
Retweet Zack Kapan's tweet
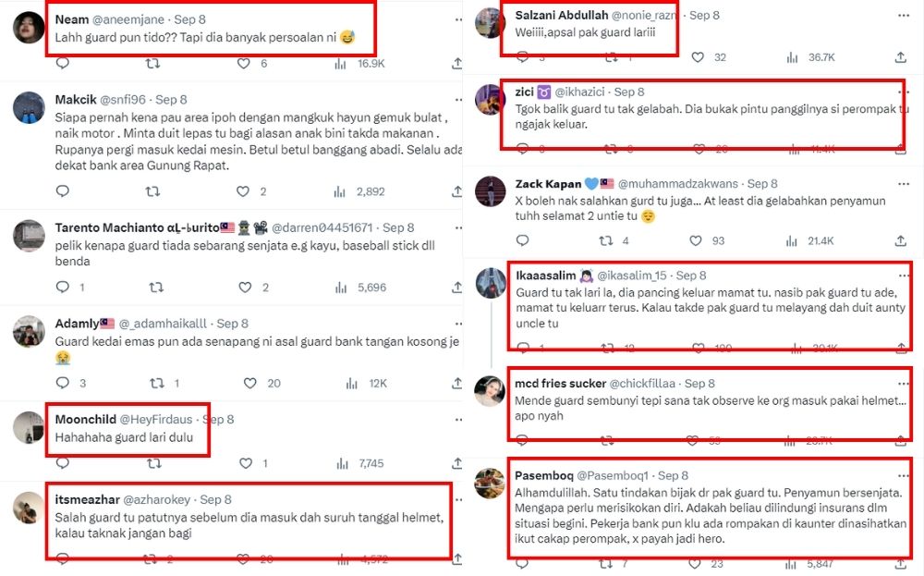click(605, 240)
